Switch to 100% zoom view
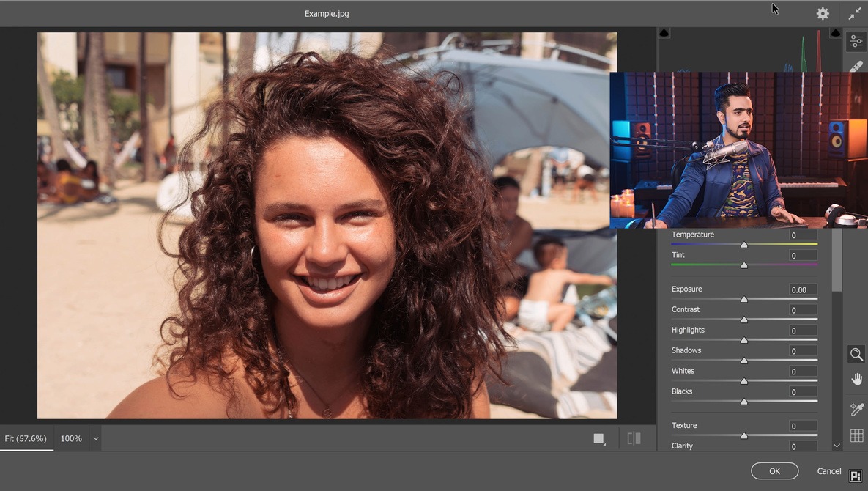Screen dimensions: 868x491 coord(71,439)
